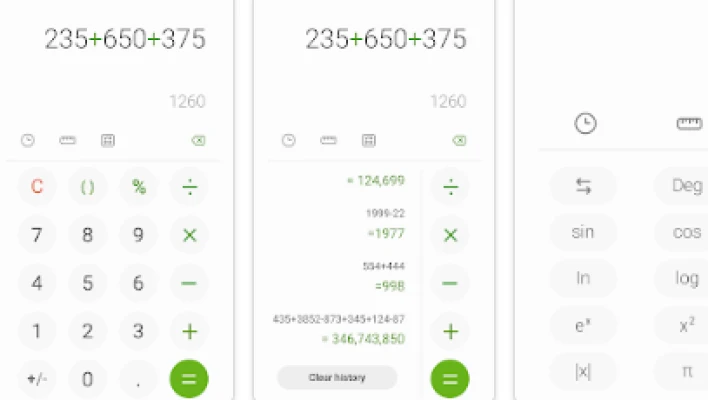Viewport: 708px width, 400px height.
Task: Tap the absolute value |x| key
Action: pos(583,372)
